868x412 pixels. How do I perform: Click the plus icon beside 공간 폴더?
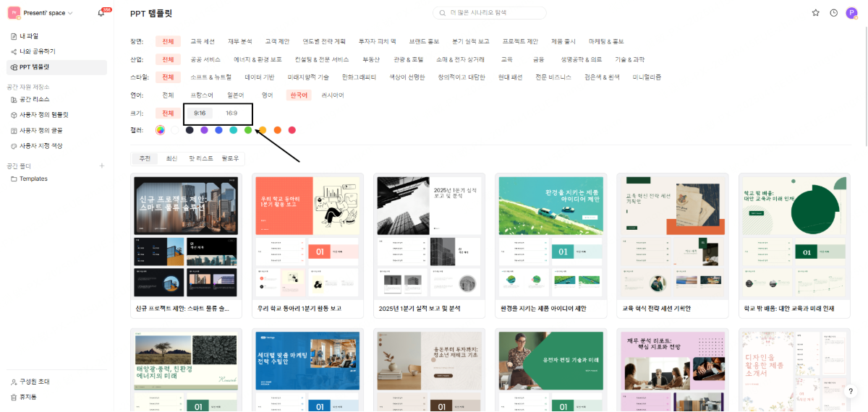[102, 166]
